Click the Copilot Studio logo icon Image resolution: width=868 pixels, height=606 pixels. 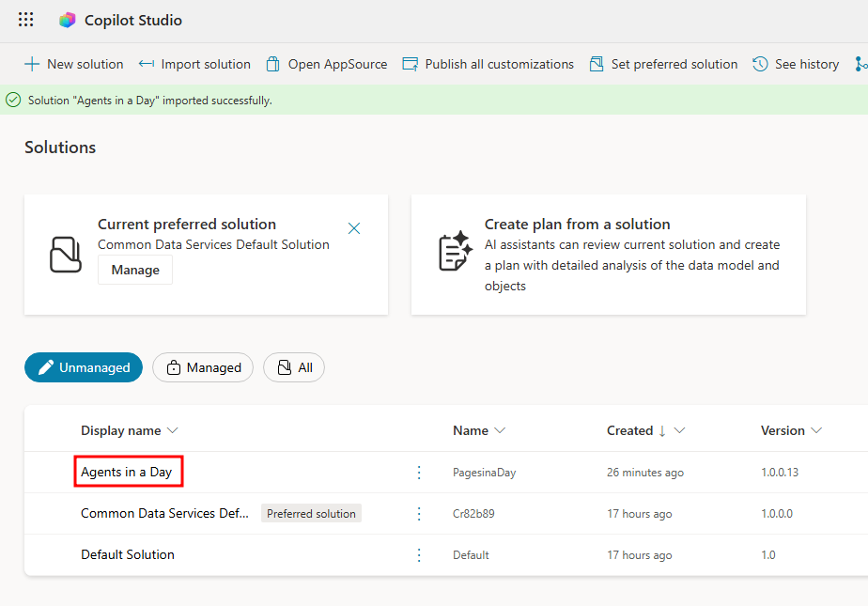click(67, 20)
